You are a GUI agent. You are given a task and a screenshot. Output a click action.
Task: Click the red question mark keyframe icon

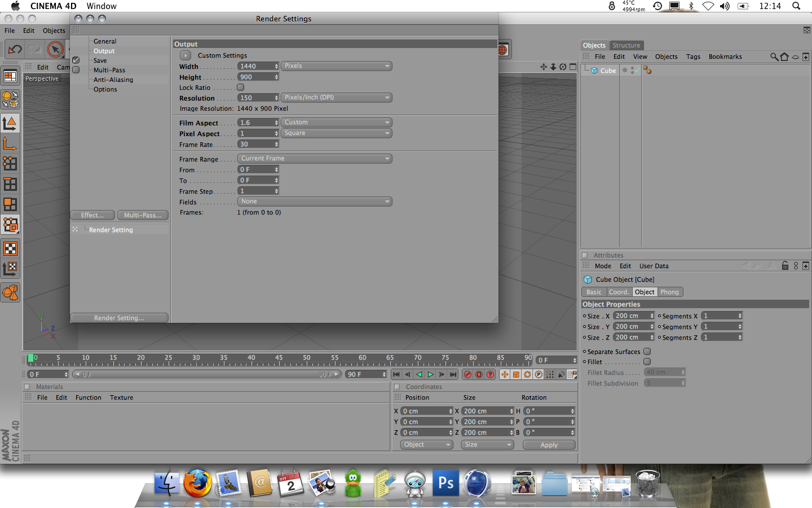click(x=490, y=374)
